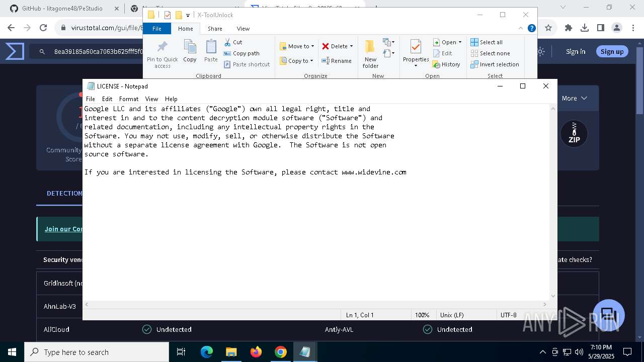Click the taskbar search box
This screenshot has height=362, width=644.
click(97, 352)
